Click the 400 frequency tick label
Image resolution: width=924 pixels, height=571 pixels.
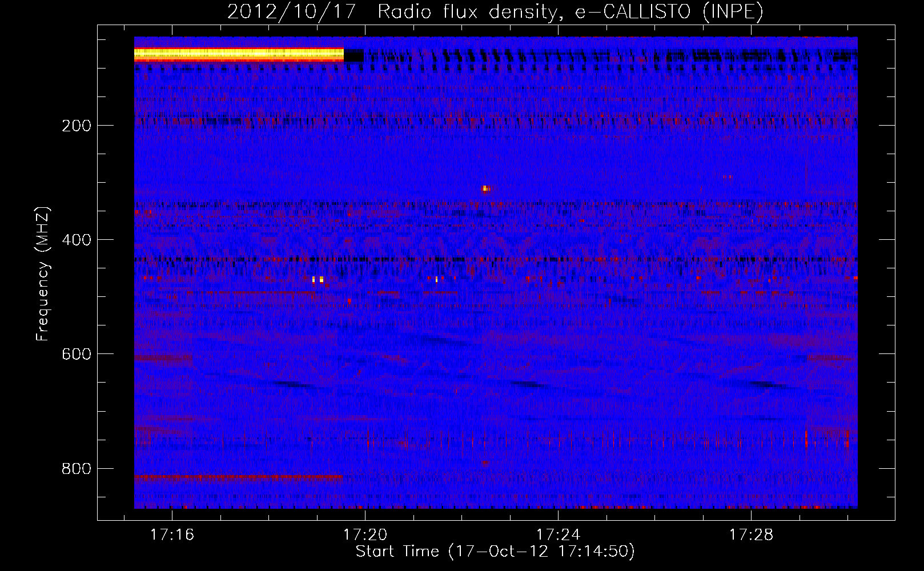pyautogui.click(x=77, y=240)
